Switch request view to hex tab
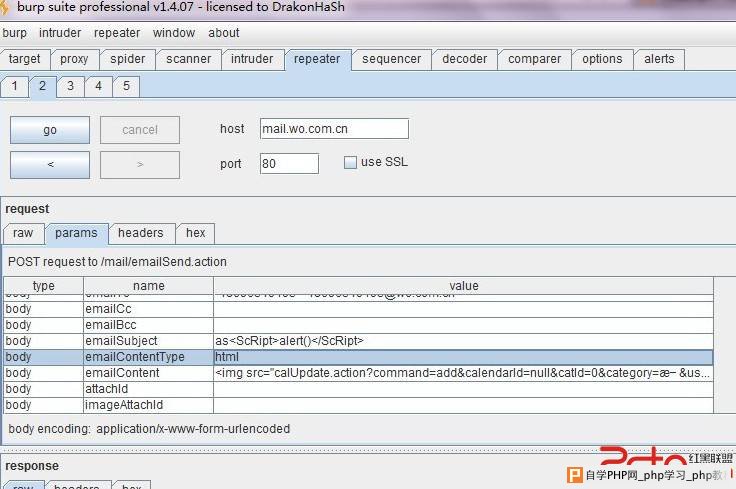This screenshot has width=736, height=489. 196,233
